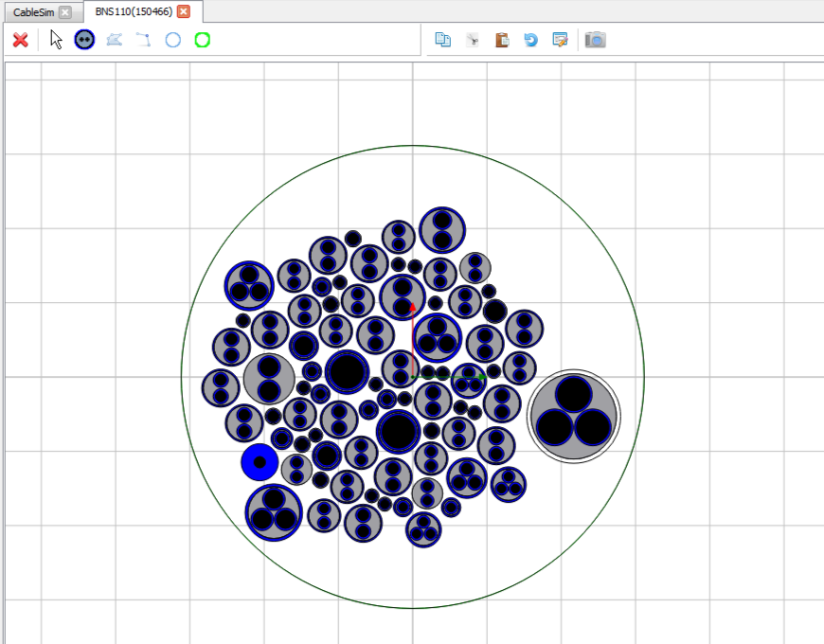This screenshot has height=644, width=824.
Task: Select the blue circle outline tool
Action: point(172,40)
